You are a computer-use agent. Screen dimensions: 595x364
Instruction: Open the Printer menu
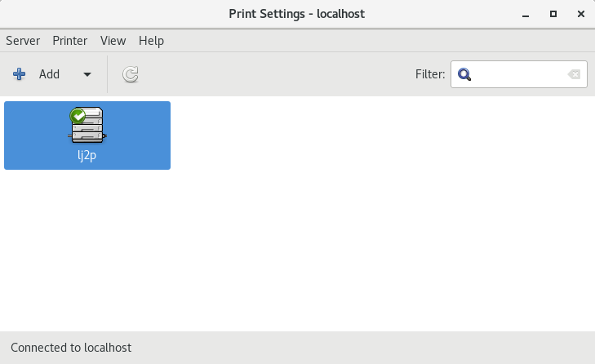pos(70,41)
